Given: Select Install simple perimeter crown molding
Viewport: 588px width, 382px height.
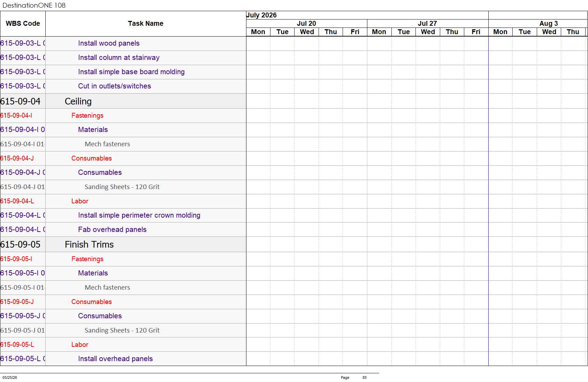Looking at the screenshot, I should pos(139,215).
